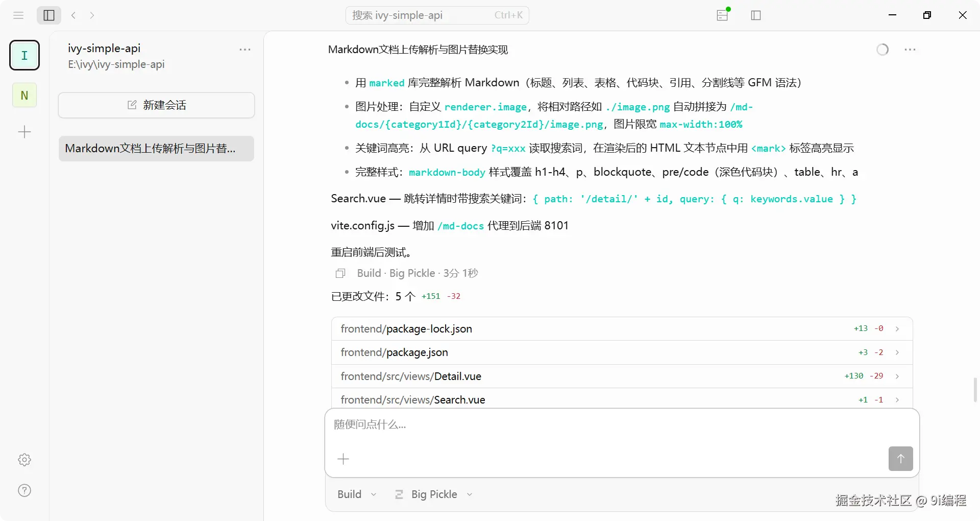Click the 新建会话 button
This screenshot has height=521, width=980.
(x=156, y=105)
